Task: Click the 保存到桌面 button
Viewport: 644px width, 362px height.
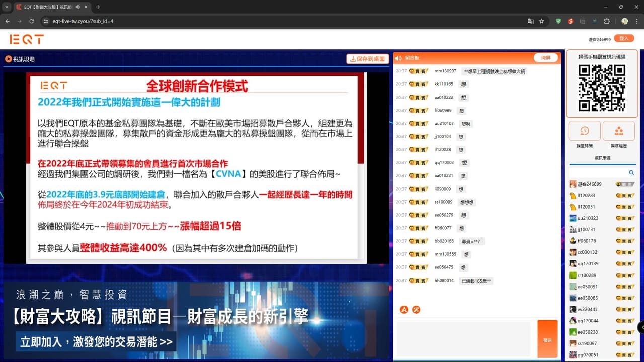Action: pos(368,59)
